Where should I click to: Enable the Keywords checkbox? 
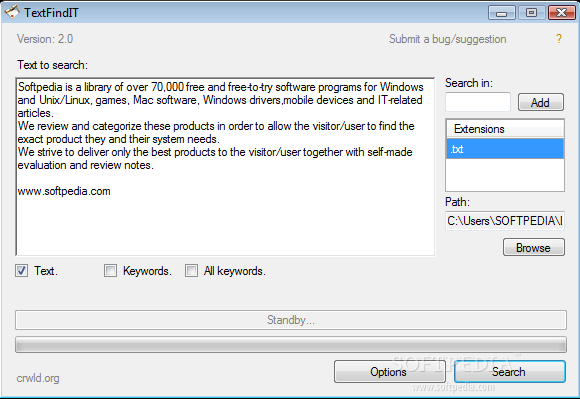(x=110, y=271)
